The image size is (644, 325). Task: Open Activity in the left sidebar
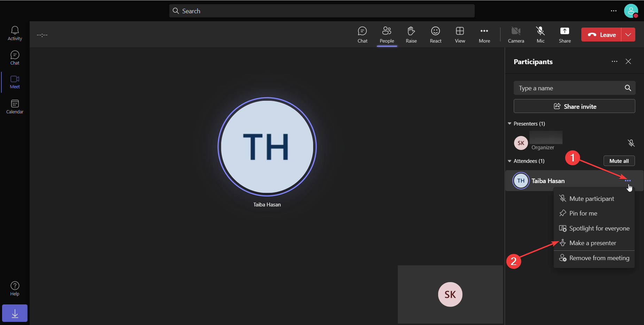coord(15,33)
